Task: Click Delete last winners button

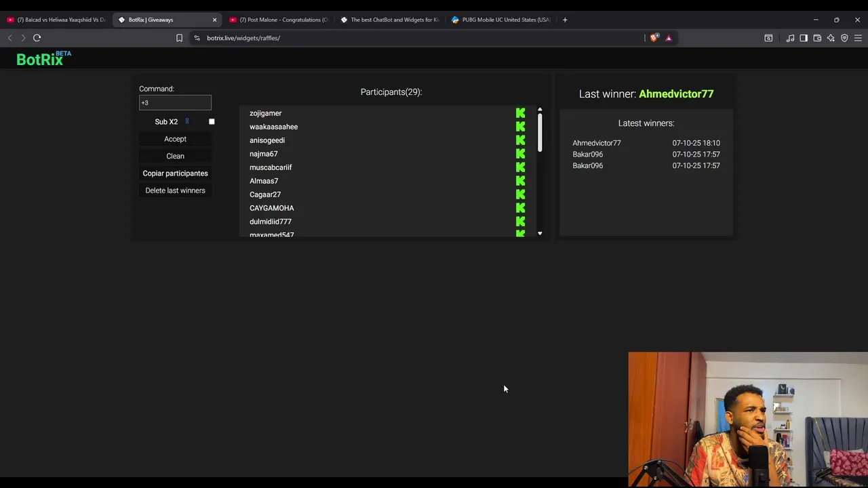Action: pos(175,190)
